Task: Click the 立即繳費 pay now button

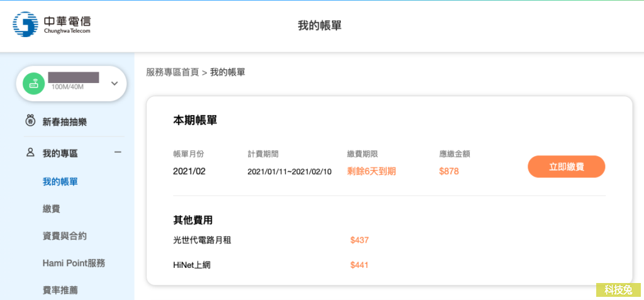Action: tap(567, 167)
